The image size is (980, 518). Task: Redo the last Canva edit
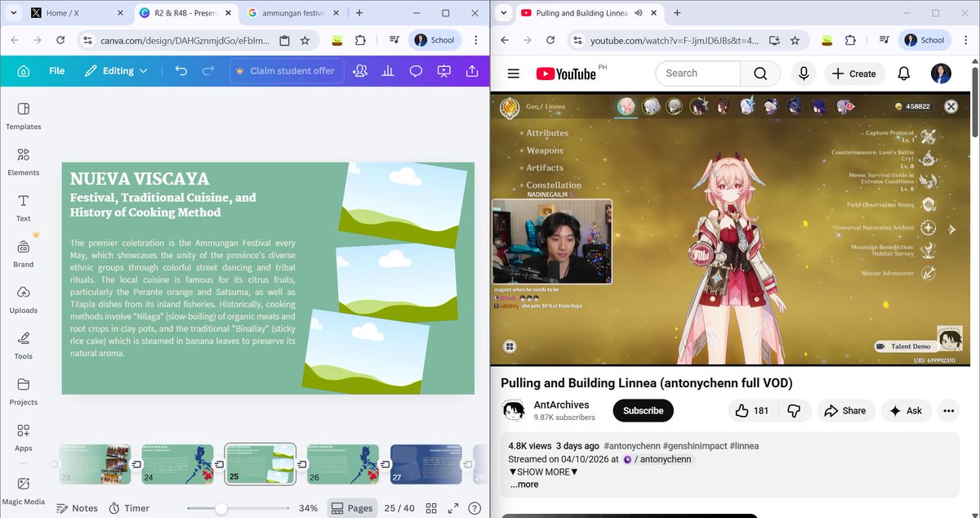click(208, 71)
